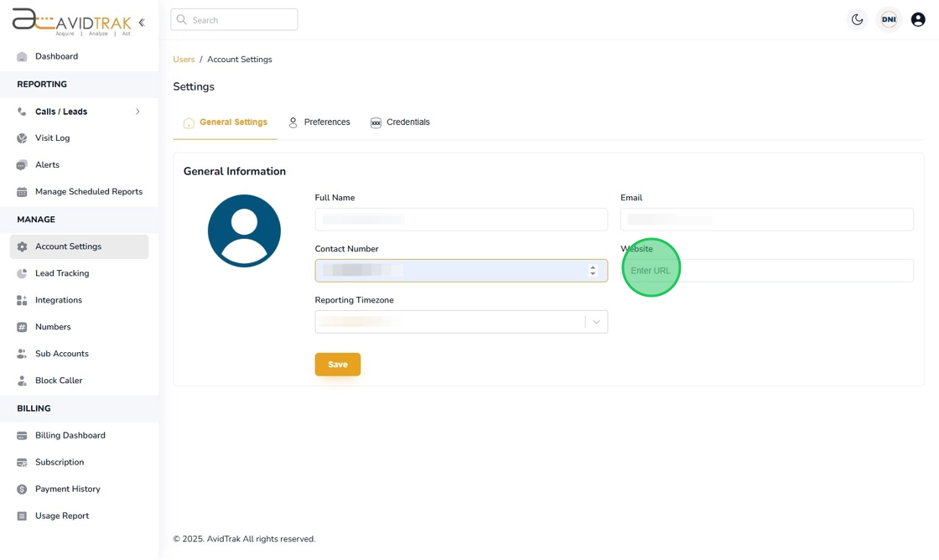939x560 pixels.
Task: Click the Sub Accounts people icon
Action: point(22,354)
